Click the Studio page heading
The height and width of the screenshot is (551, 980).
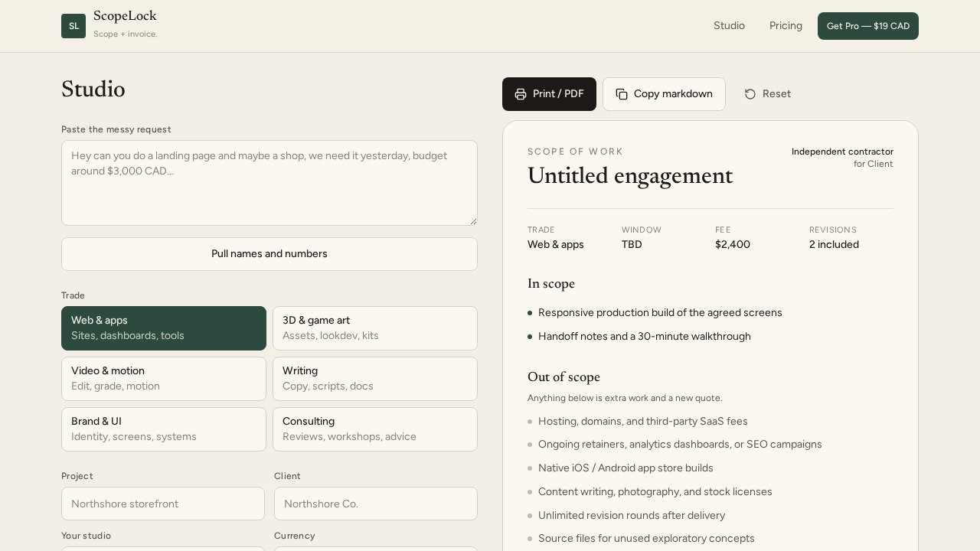pos(93,90)
